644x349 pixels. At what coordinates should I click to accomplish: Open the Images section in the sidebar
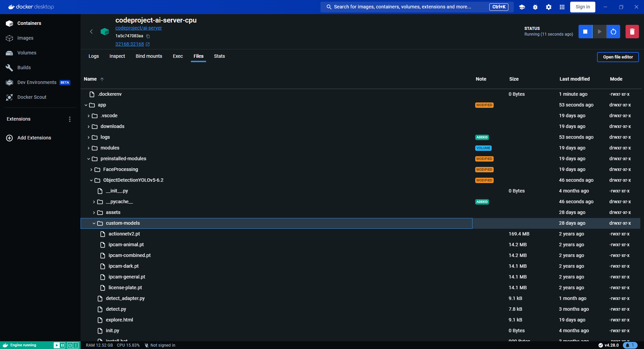pyautogui.click(x=25, y=38)
